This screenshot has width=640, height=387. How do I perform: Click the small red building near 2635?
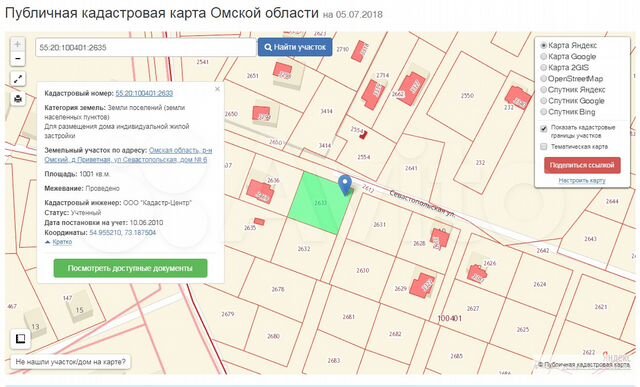pyautogui.click(x=259, y=222)
